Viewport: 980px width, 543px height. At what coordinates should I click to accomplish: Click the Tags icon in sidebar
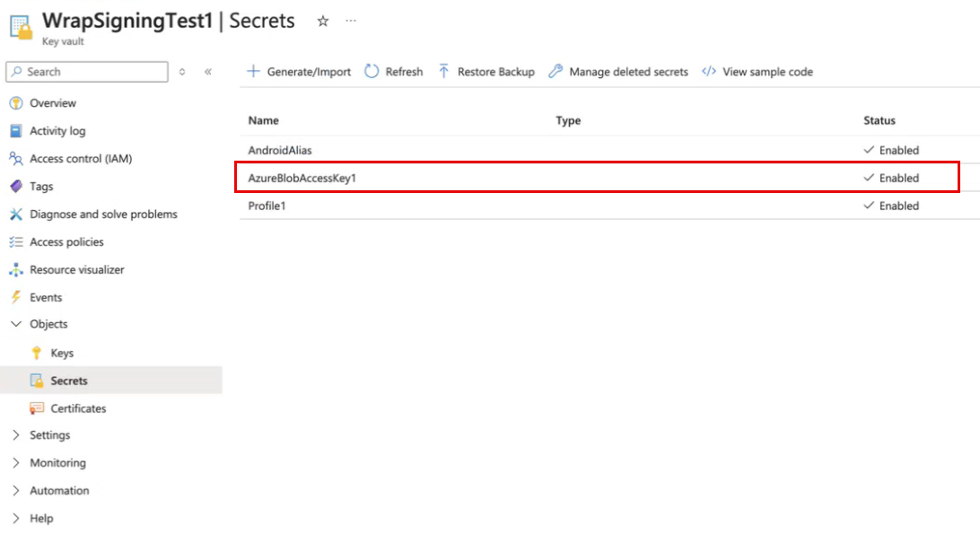pos(15,187)
